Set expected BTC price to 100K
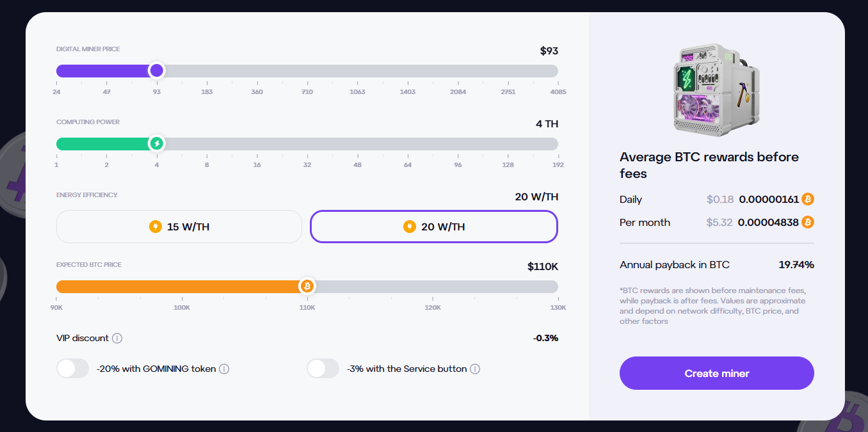Viewport: 868px width, 432px height. (x=182, y=286)
